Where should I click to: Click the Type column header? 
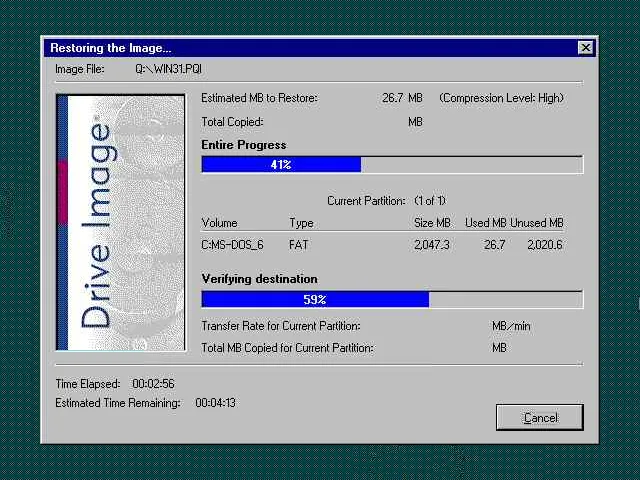coord(301,223)
